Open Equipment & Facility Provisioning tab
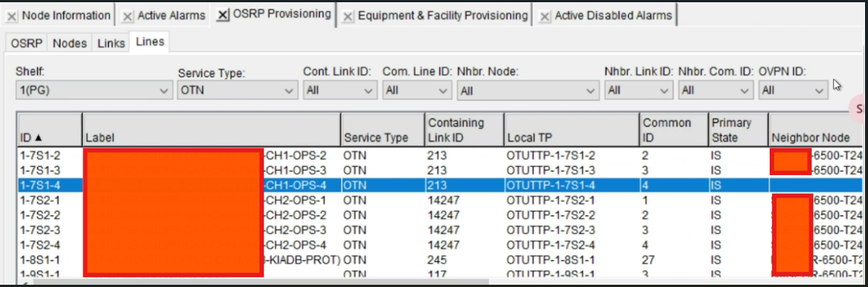Viewport: 868px width, 287px height. coord(443,16)
